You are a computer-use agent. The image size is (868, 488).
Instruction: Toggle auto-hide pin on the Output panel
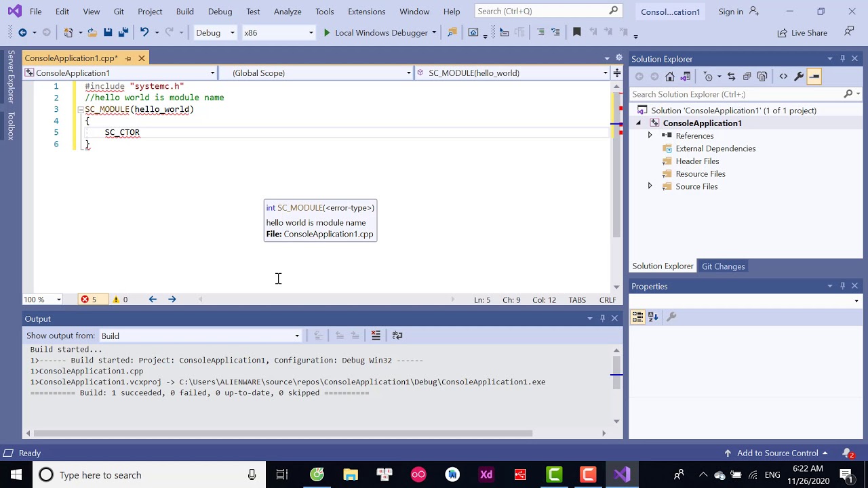tap(602, 319)
